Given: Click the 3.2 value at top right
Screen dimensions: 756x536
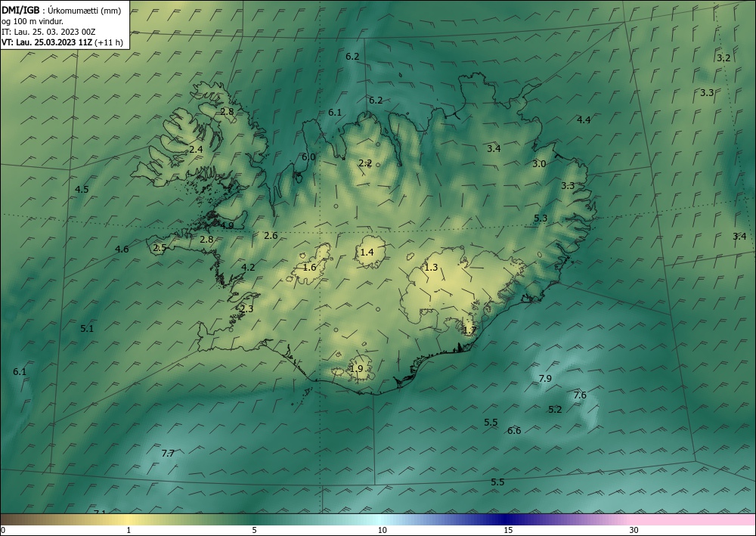Looking at the screenshot, I should [723, 58].
